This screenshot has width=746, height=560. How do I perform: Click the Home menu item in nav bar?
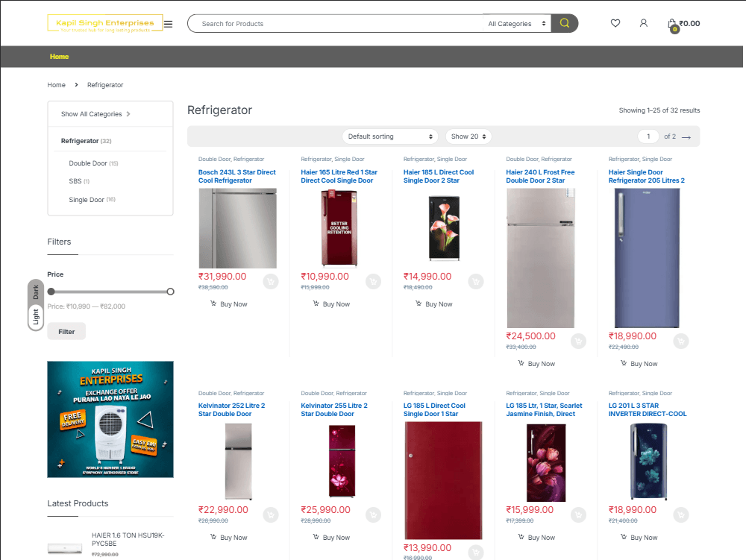click(x=59, y=57)
